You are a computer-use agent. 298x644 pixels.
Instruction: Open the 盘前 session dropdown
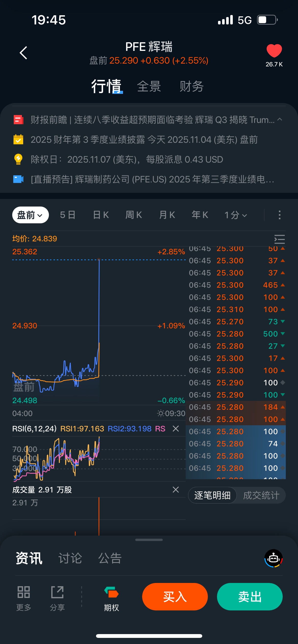pyautogui.click(x=30, y=215)
